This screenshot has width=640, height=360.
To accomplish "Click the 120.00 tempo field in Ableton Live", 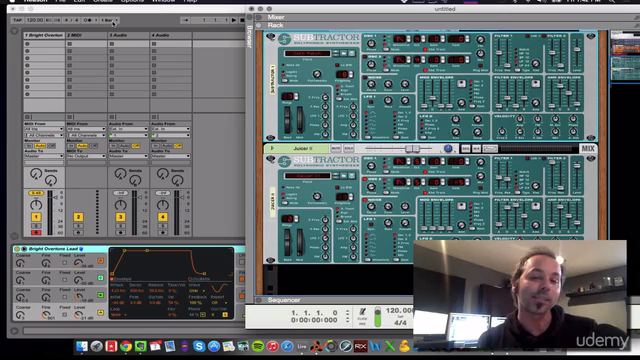I will click(35, 20).
